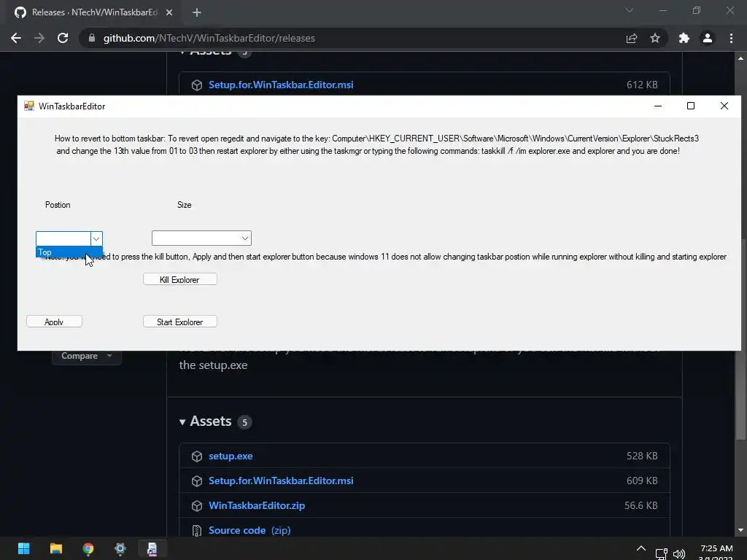Click the Kill Explorer button

(179, 279)
